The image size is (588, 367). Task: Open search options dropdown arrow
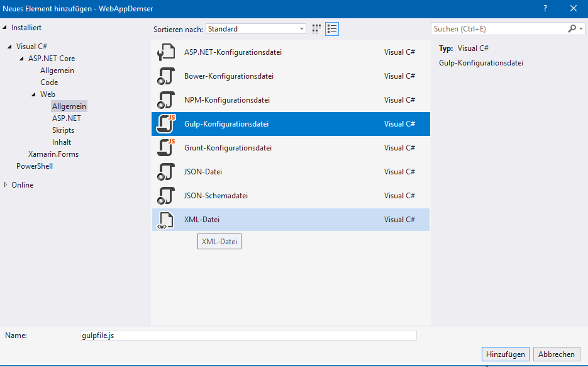coord(581,28)
